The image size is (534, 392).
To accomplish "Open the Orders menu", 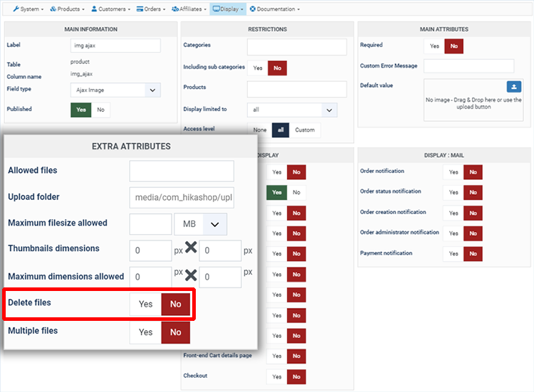I will [x=151, y=9].
